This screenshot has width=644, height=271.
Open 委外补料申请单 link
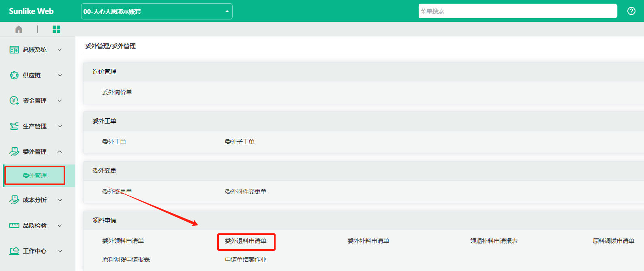point(368,241)
